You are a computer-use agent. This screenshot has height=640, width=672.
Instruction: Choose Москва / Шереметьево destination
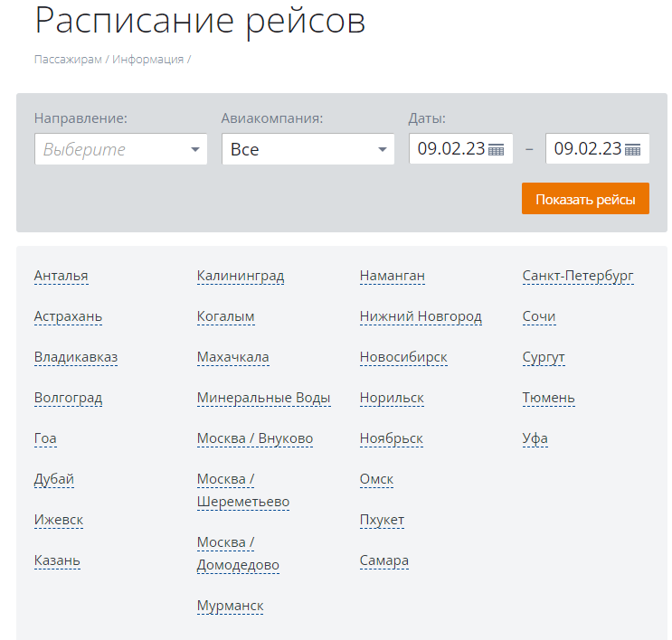(x=243, y=490)
